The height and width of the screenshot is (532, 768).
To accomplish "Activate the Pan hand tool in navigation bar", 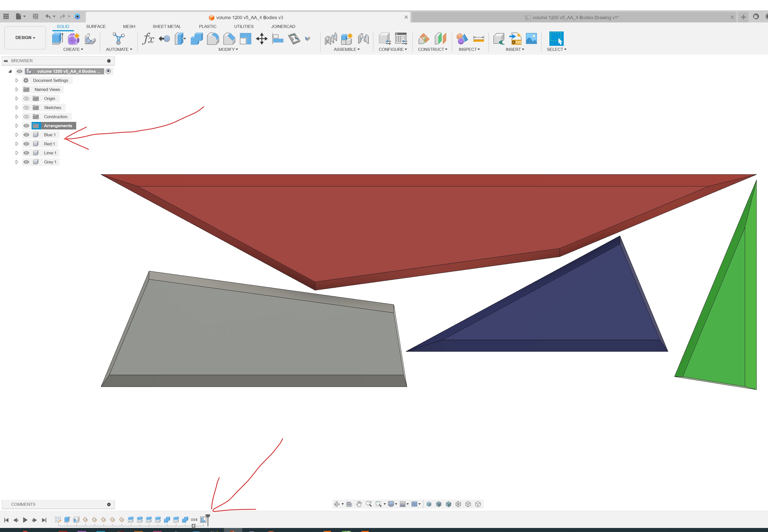I will [359, 504].
